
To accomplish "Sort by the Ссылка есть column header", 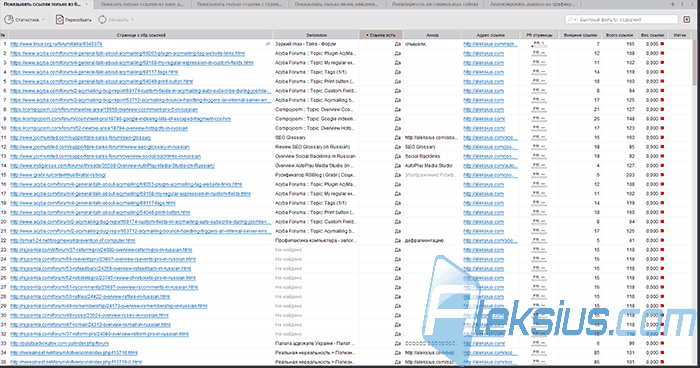I will tap(381, 35).
